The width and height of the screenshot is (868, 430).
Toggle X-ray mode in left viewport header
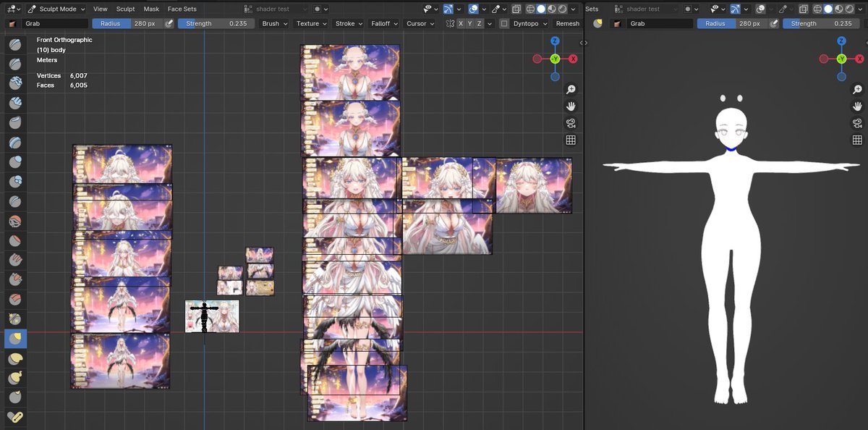click(516, 9)
